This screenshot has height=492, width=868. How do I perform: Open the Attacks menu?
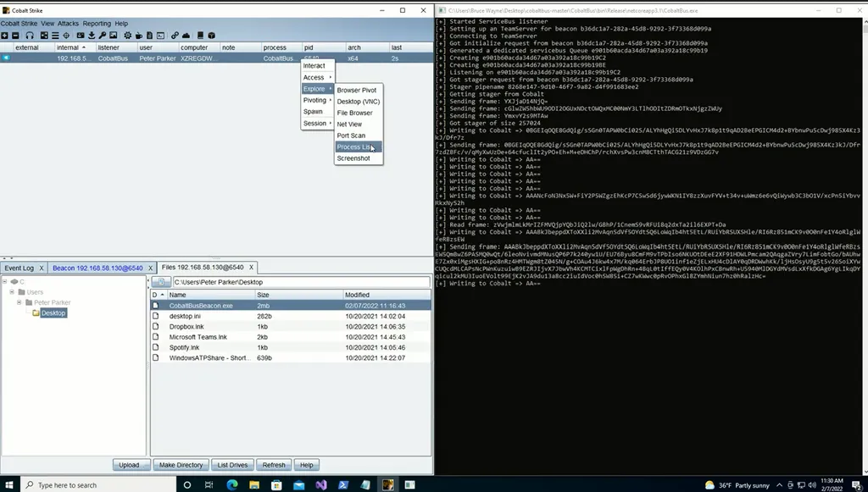[x=68, y=23]
